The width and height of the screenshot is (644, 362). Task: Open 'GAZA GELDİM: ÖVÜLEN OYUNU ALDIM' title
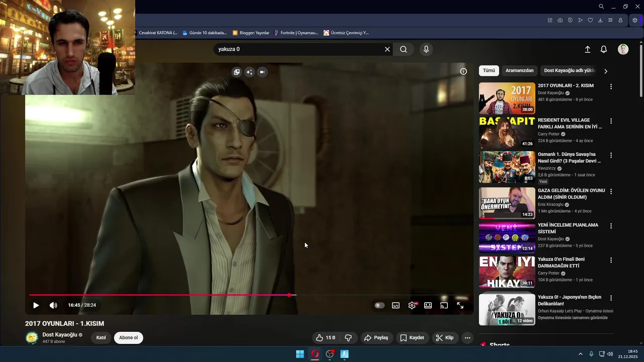(572, 194)
